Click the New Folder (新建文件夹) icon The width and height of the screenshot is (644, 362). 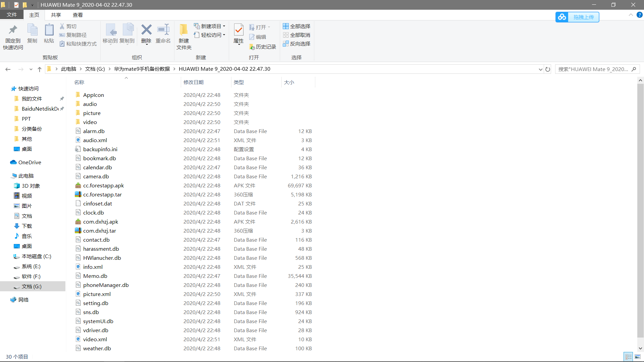(x=183, y=30)
